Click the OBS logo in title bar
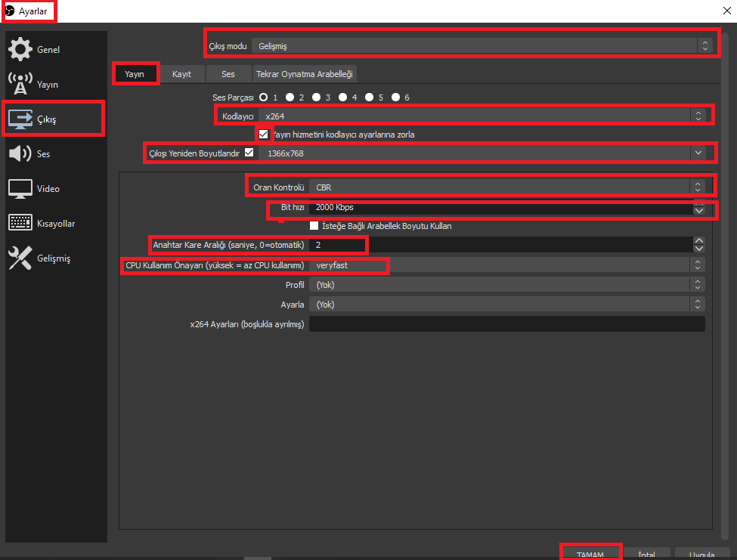Viewport: 737px width, 560px height. [10, 11]
